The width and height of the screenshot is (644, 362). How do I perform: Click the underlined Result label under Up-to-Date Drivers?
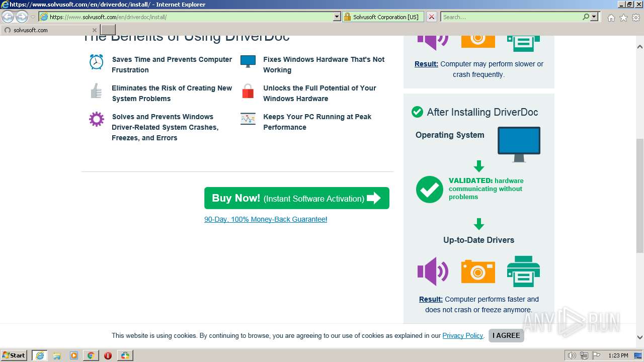pos(431,299)
